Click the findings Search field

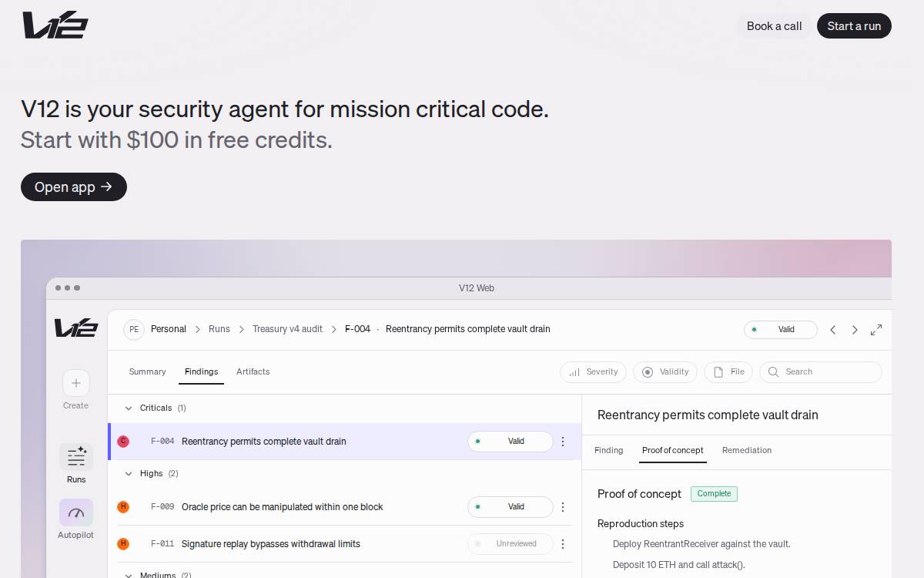821,372
